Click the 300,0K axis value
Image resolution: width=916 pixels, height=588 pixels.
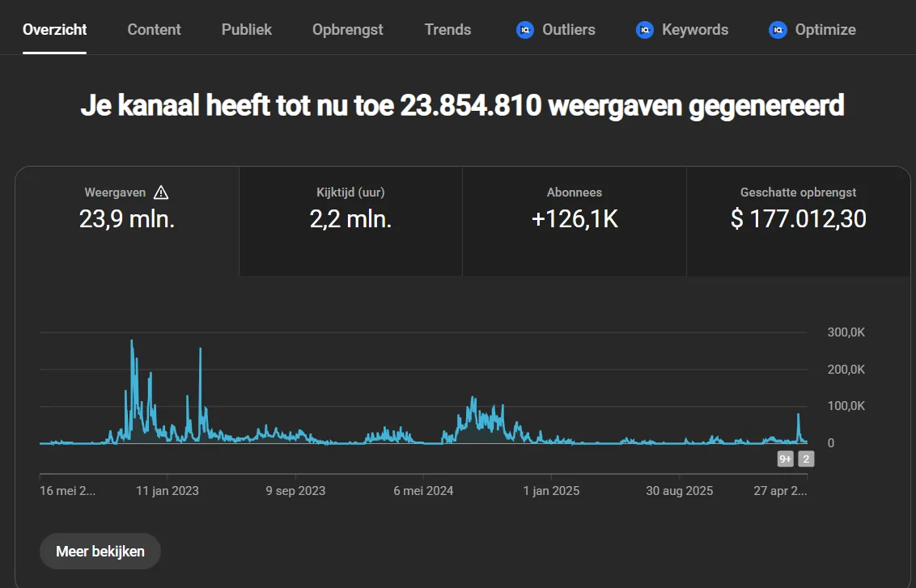(x=846, y=332)
